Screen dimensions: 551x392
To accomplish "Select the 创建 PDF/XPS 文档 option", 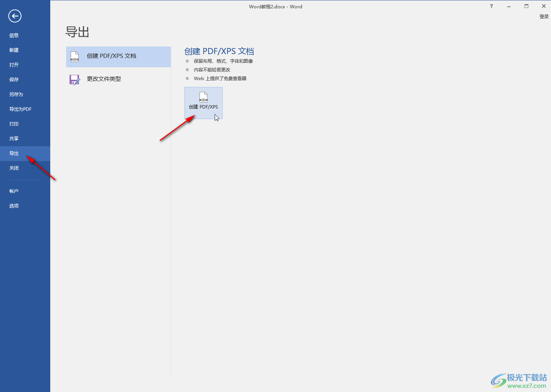I will tap(118, 57).
